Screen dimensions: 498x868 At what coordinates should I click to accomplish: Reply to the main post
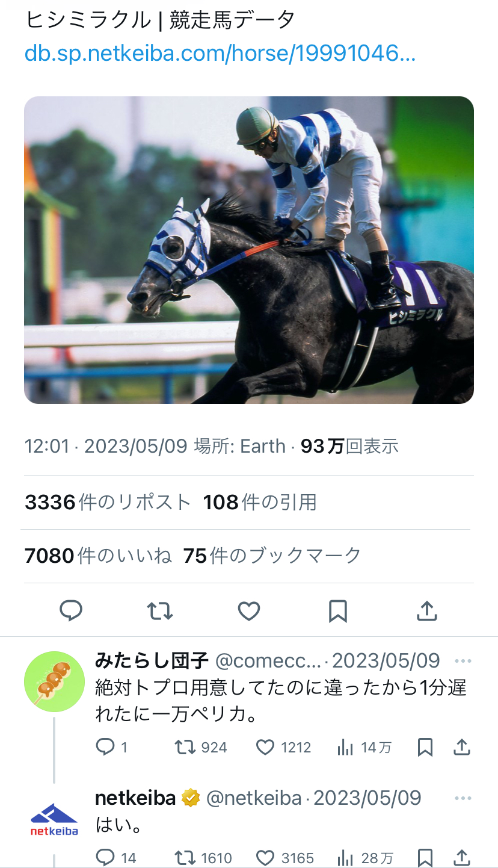coord(71,611)
